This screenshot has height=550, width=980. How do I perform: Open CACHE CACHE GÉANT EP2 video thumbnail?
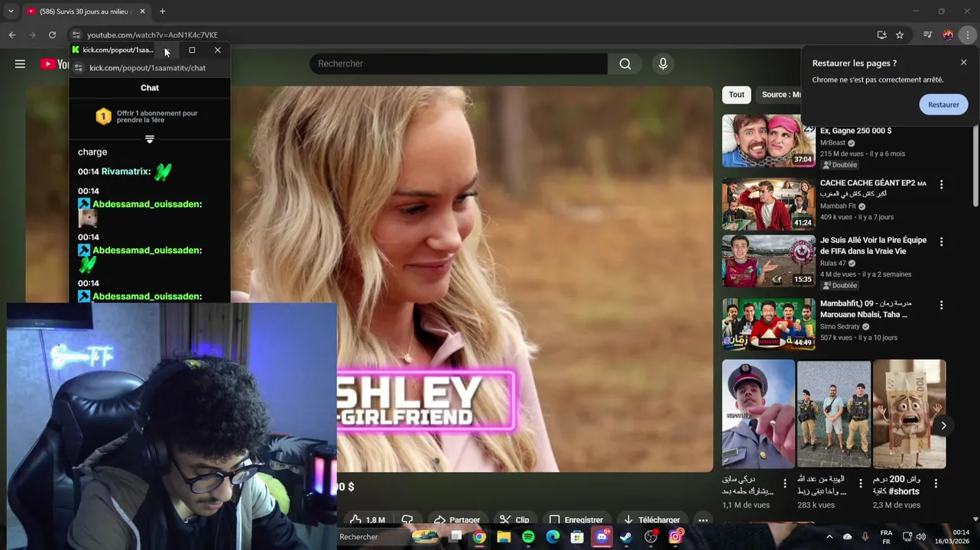pyautogui.click(x=768, y=204)
